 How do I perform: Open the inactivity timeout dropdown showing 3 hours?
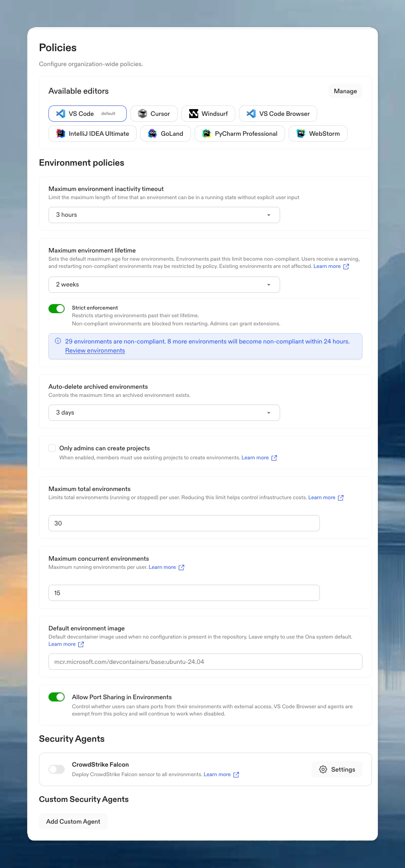pyautogui.click(x=164, y=215)
